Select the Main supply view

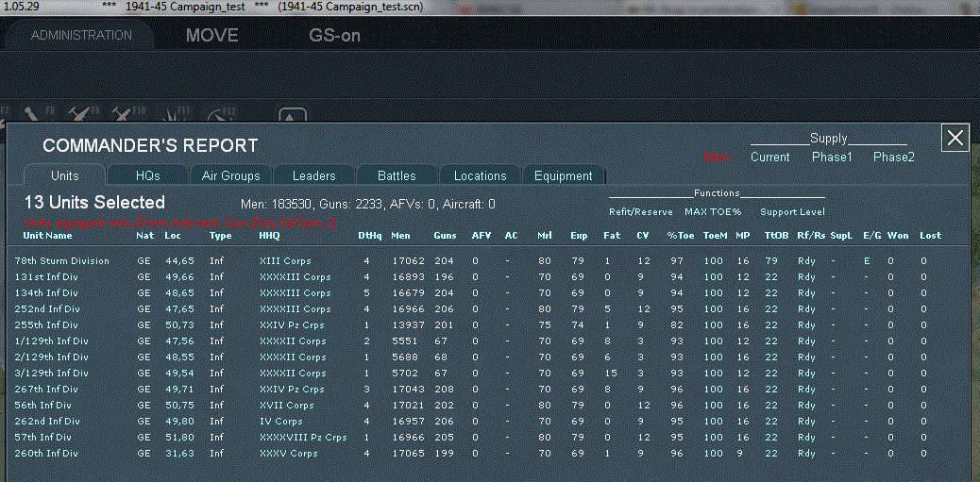[717, 158]
